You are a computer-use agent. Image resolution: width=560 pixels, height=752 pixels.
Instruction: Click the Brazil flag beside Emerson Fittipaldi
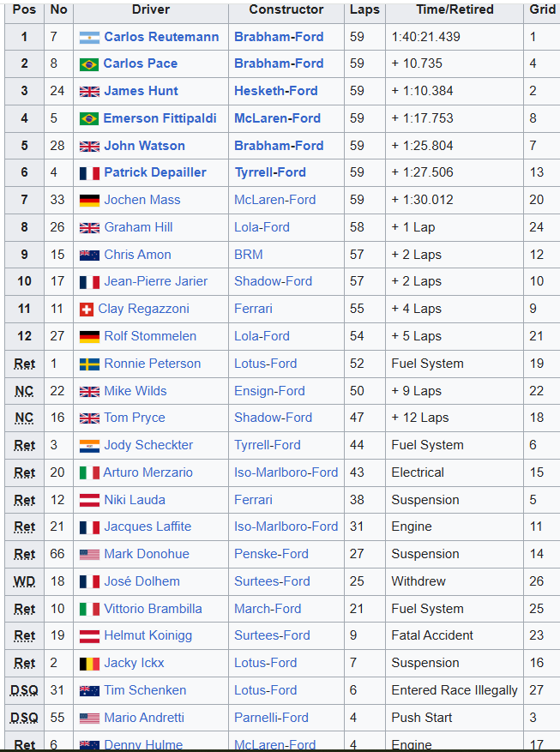click(89, 119)
